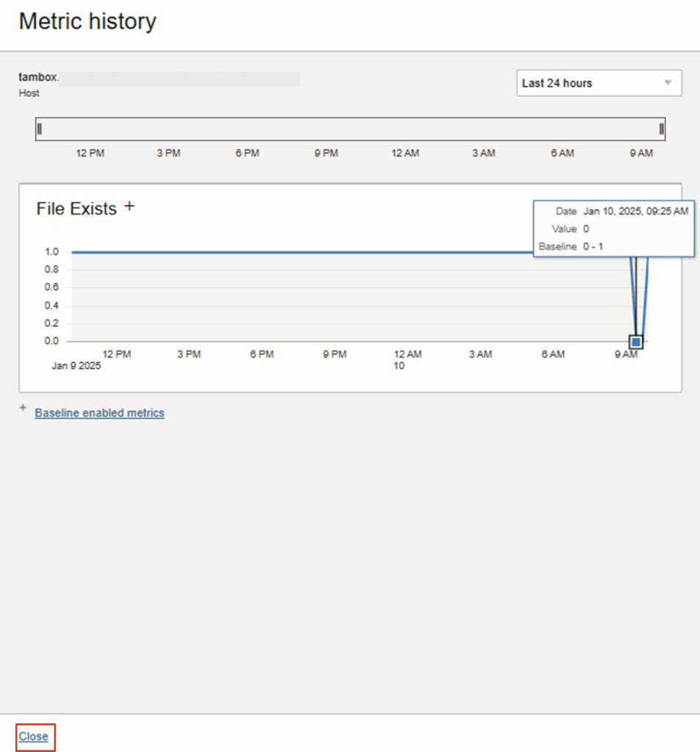Click the 12 PM label under the time slider
Viewport: 700px width, 752px height.
click(90, 153)
